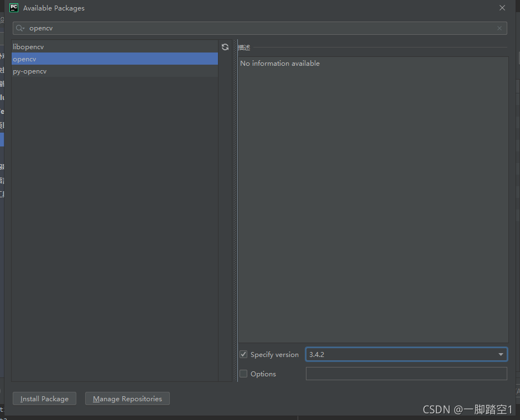Click the Install Package button
The image size is (520, 420).
pyautogui.click(x=44, y=398)
